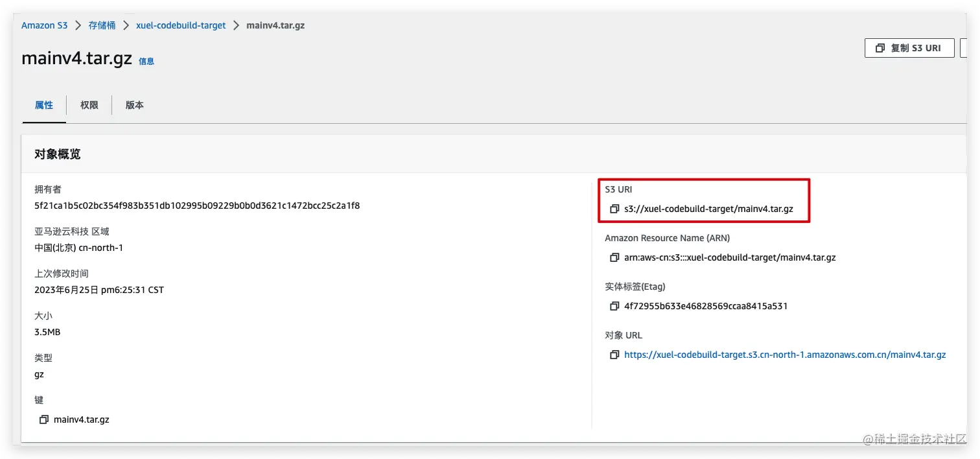Viewport: 980px width, 459px height.
Task: Click the region text 中国(北京) cn-north-1
Action: 78,248
